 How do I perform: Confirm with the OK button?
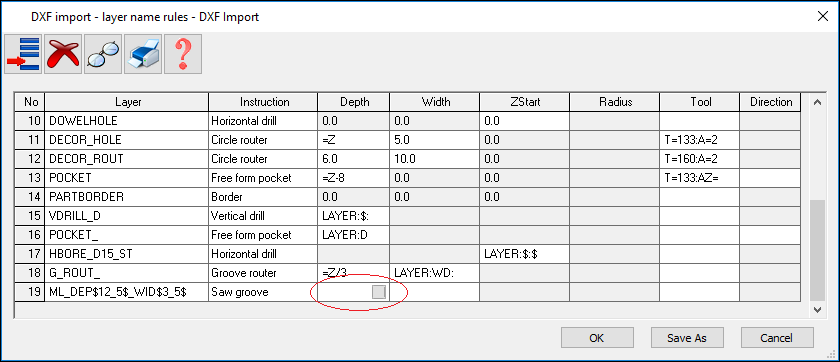pyautogui.click(x=597, y=338)
